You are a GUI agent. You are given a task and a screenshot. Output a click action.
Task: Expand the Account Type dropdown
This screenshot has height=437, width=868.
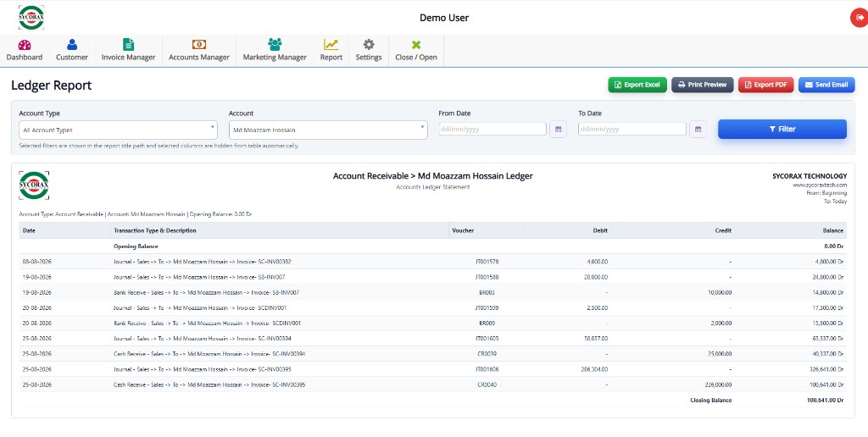(x=118, y=130)
